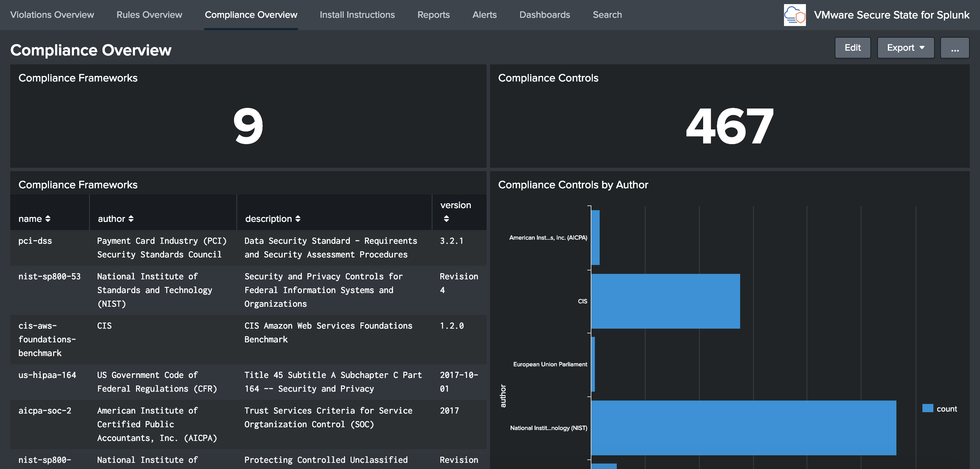Screen dimensions: 980x469
Task: Click the European Union Parliament axis label
Action: [550, 364]
